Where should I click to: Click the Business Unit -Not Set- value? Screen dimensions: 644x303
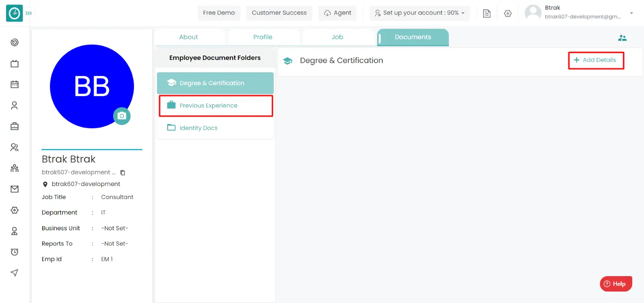(115, 228)
